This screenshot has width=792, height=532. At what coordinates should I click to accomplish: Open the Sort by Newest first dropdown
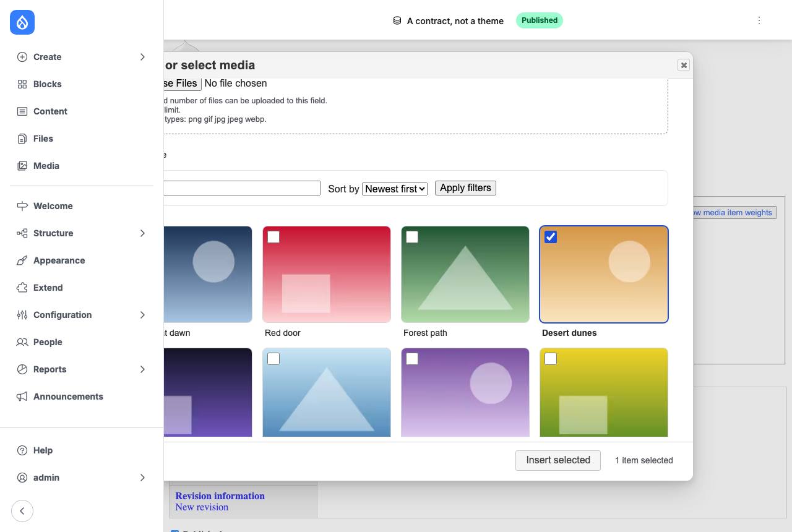pyautogui.click(x=395, y=189)
